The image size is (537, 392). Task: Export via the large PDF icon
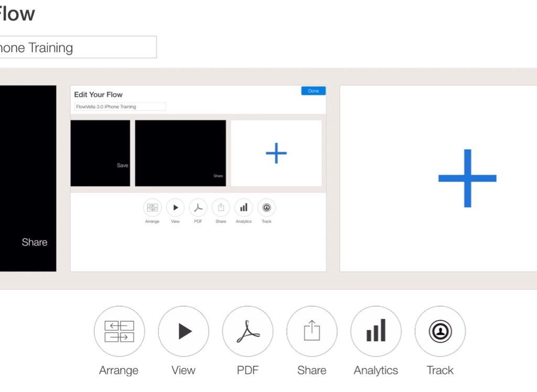click(248, 331)
